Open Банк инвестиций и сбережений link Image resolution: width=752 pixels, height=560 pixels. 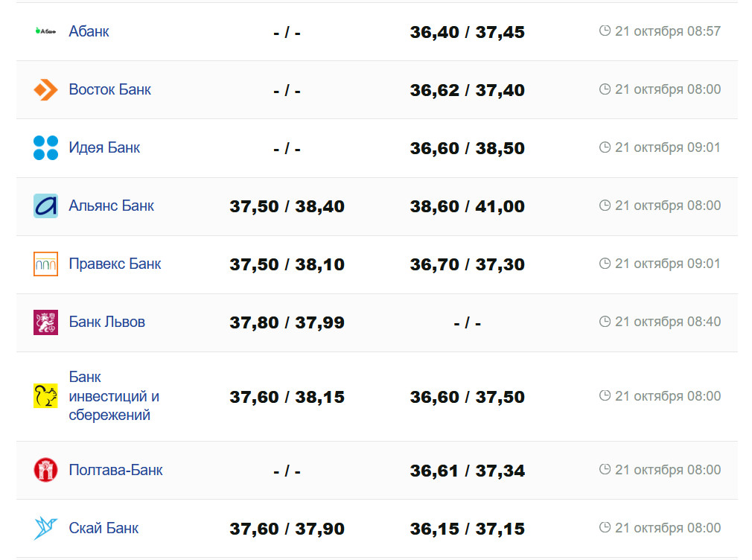pos(113,396)
